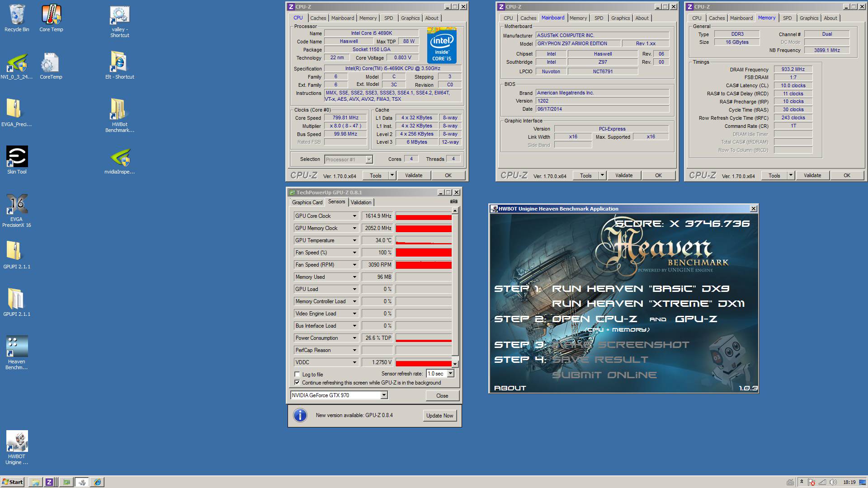Open Internet Explorer from the taskbar
868x488 pixels.
coord(98,482)
